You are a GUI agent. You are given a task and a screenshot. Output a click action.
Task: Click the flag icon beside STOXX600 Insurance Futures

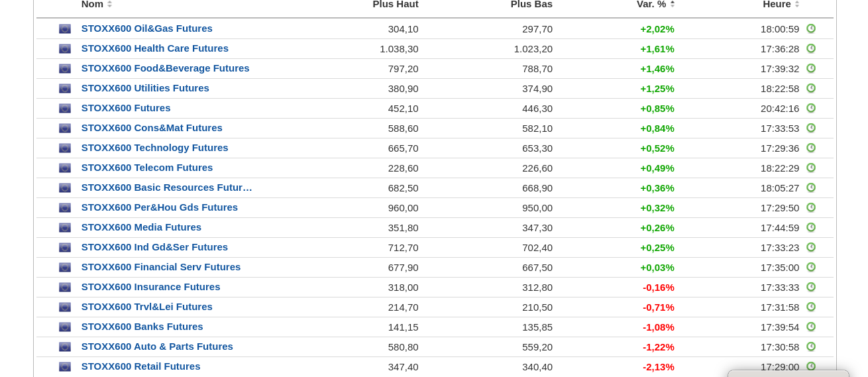point(65,288)
